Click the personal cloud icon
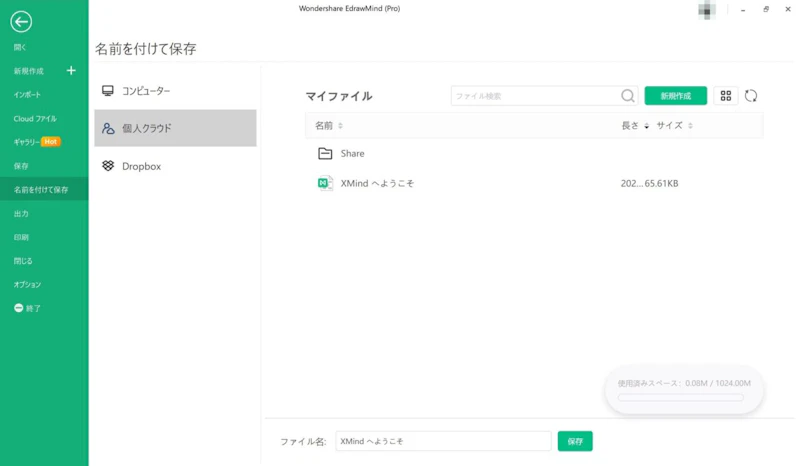Viewport: 800px width, 466px height. tap(108, 128)
